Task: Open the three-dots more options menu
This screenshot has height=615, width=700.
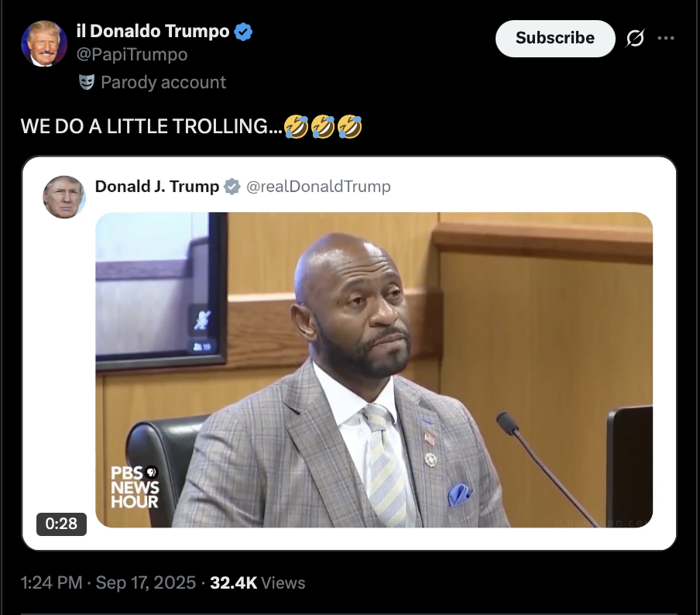Action: tap(666, 39)
